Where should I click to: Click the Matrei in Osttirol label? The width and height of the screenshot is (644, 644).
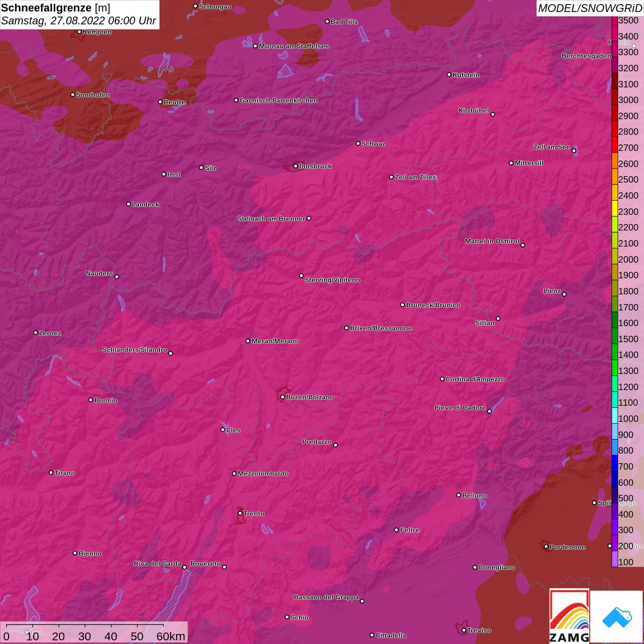(x=492, y=241)
